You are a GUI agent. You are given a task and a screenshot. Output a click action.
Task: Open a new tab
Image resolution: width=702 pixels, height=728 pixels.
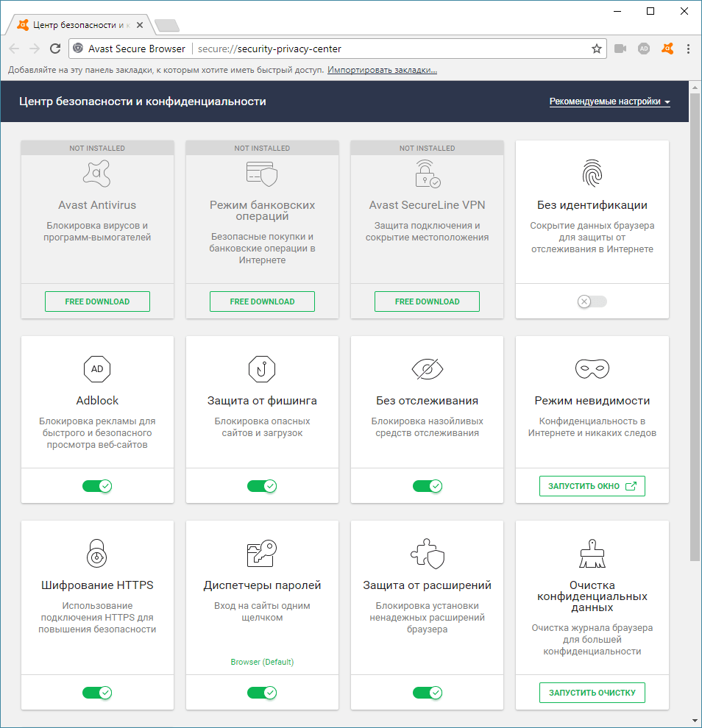point(167,26)
